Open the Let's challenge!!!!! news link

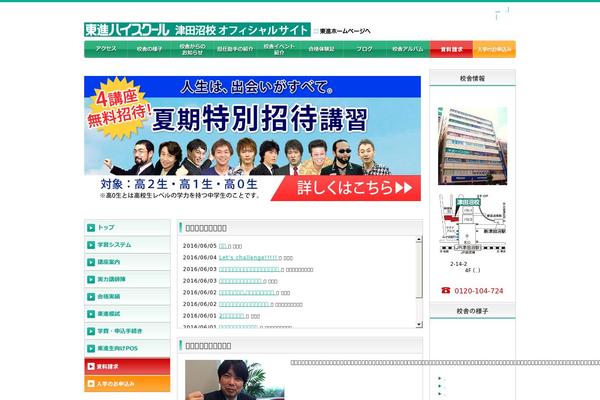tap(248, 258)
